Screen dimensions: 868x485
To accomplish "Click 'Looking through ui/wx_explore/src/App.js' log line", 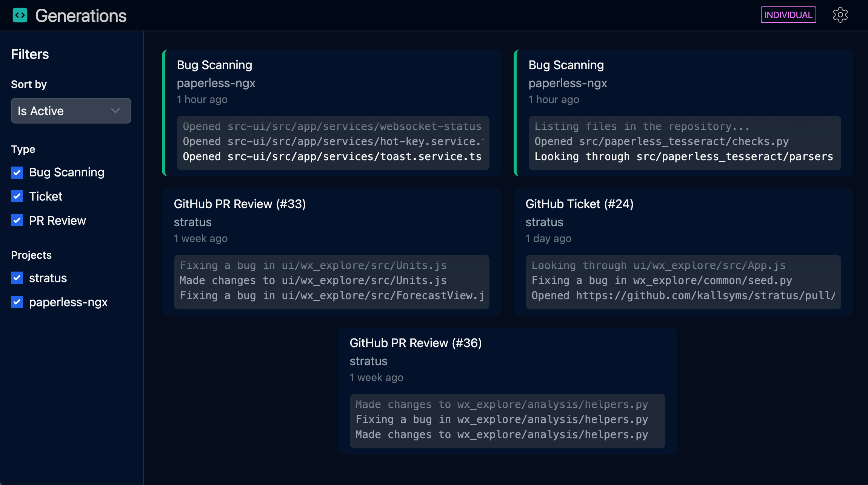I will tap(659, 265).
